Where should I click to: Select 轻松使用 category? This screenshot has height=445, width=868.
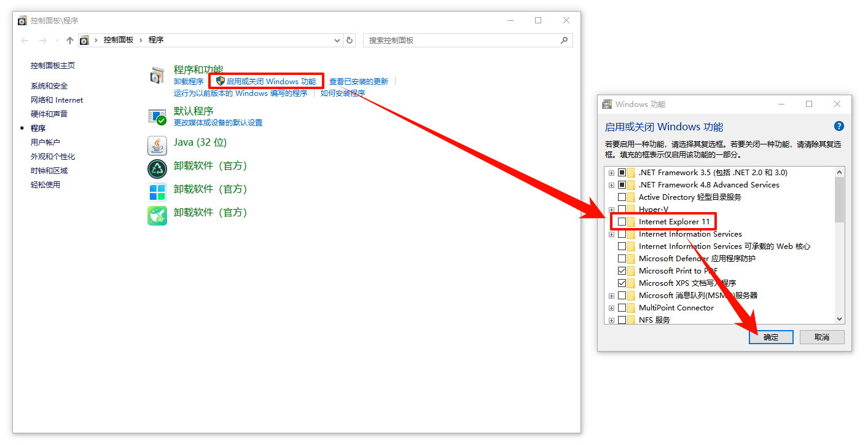coord(45,185)
